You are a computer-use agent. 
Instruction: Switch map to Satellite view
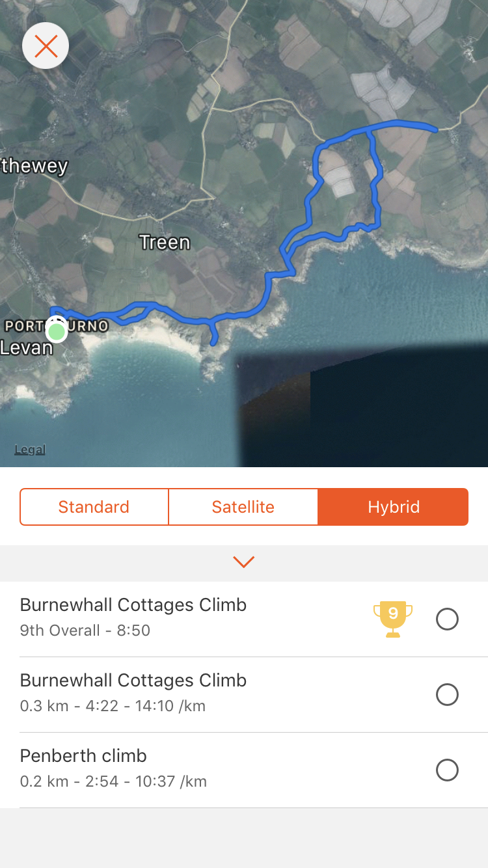[243, 507]
